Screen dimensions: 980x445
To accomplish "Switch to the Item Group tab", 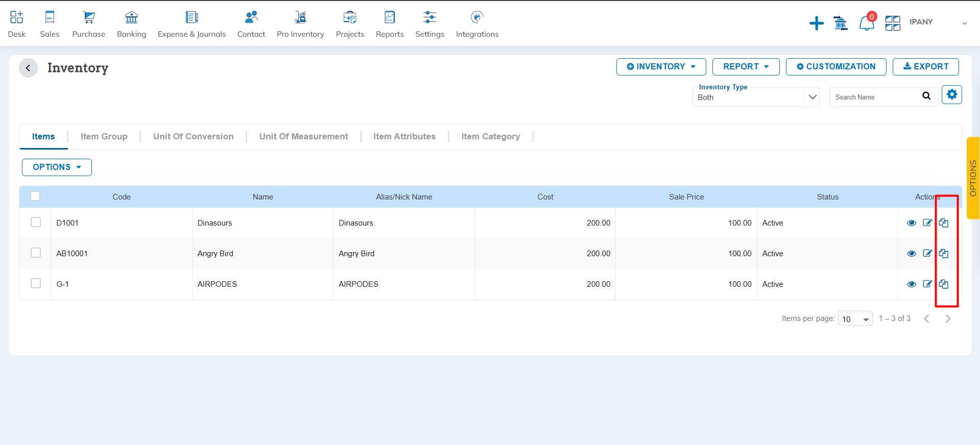I will tap(104, 136).
